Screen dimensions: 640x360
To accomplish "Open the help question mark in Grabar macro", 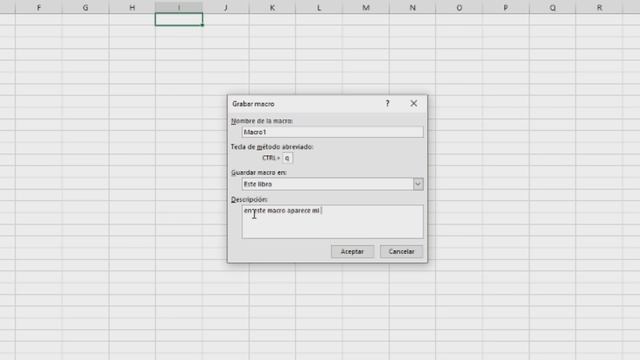I will pos(387,104).
